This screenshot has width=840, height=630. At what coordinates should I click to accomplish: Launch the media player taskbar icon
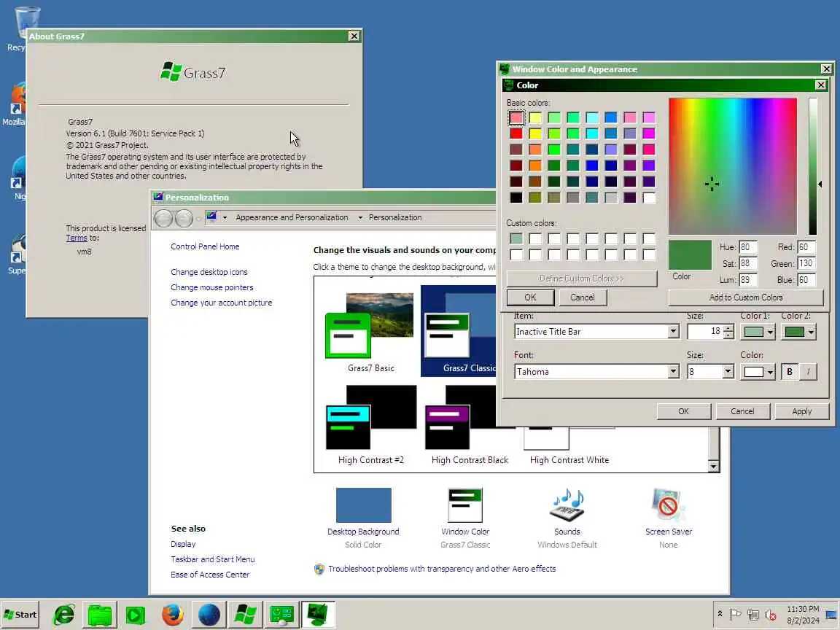pos(136,615)
